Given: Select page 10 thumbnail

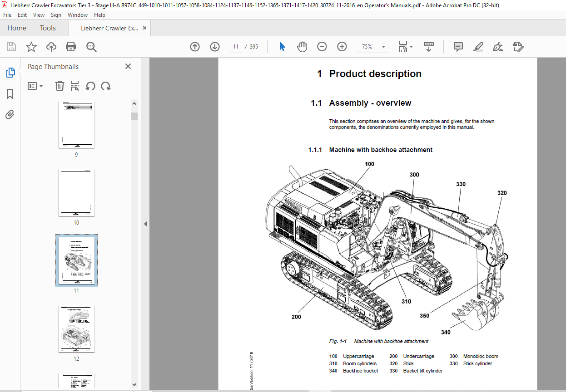Looking at the screenshot, I should pos(76,193).
